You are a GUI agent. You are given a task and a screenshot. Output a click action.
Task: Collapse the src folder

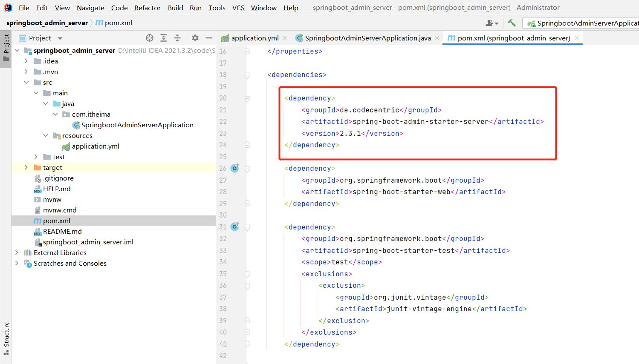point(26,82)
